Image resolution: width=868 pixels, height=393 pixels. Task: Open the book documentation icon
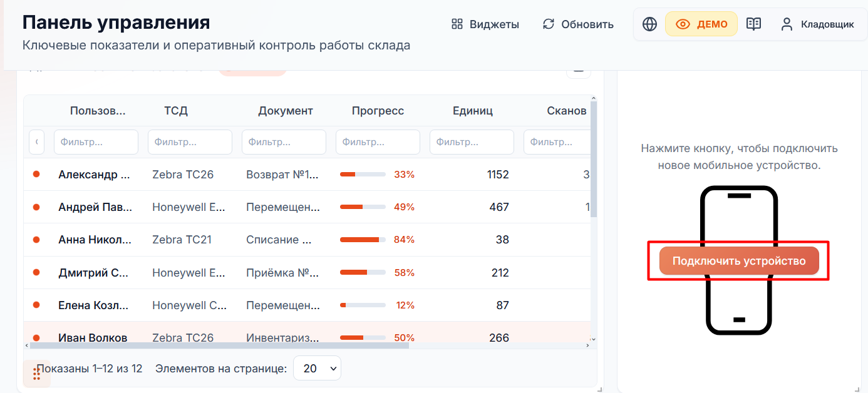click(753, 24)
